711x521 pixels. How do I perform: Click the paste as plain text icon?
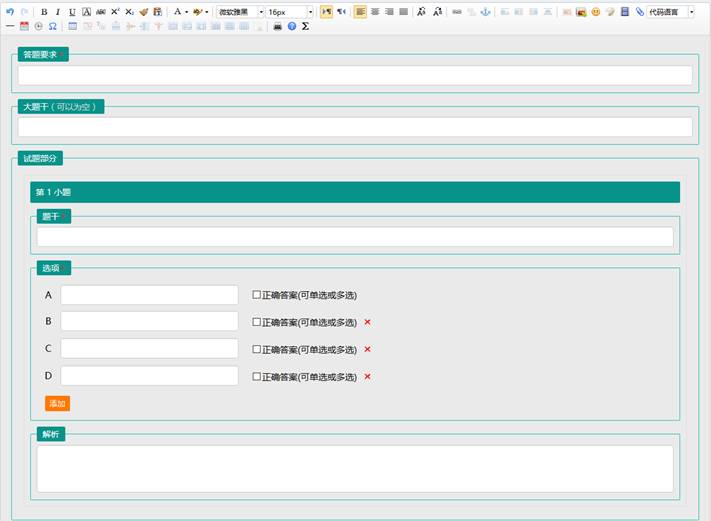pos(158,12)
